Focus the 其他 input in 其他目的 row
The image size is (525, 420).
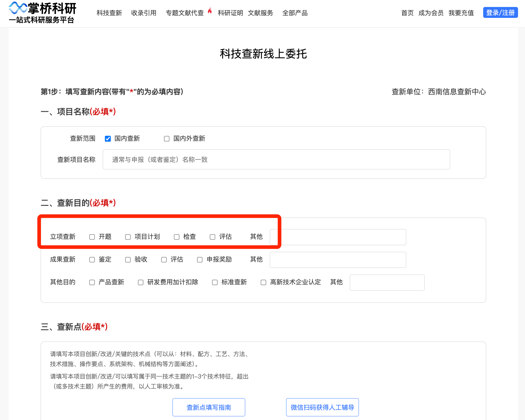[387, 282]
